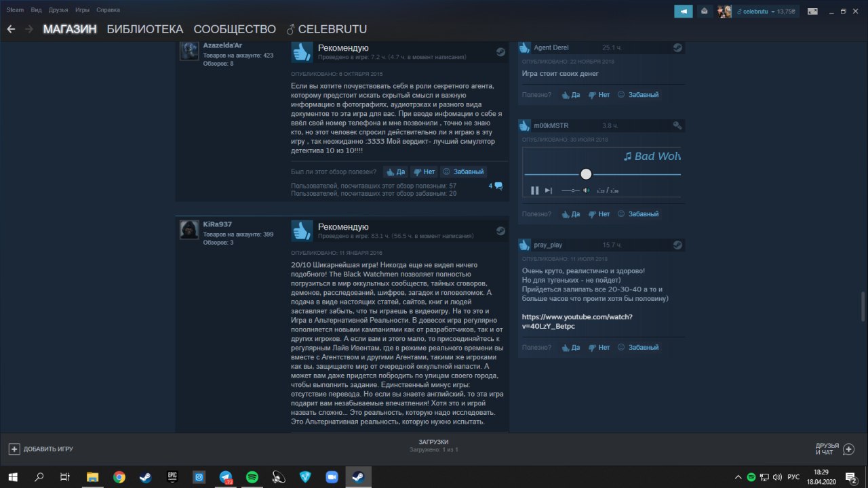Image resolution: width=868 pixels, height=488 pixels.
Task: Open the Agent Derel profile link
Action: (551, 47)
